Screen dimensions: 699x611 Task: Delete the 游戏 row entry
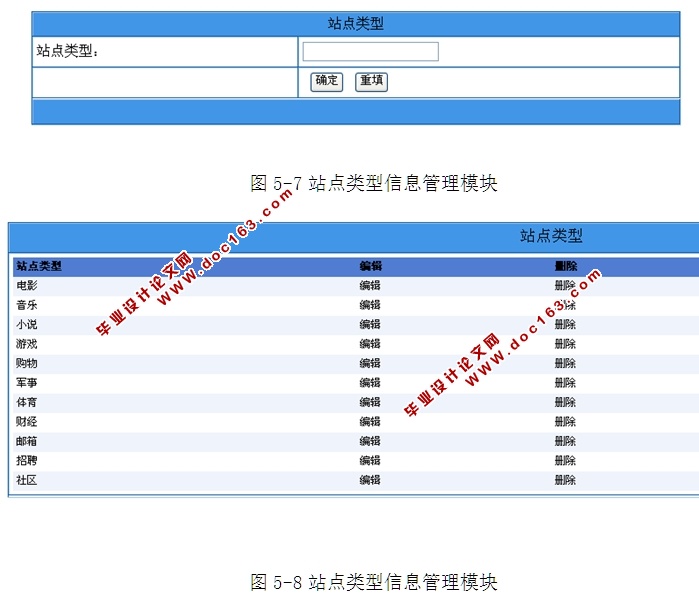pos(565,344)
